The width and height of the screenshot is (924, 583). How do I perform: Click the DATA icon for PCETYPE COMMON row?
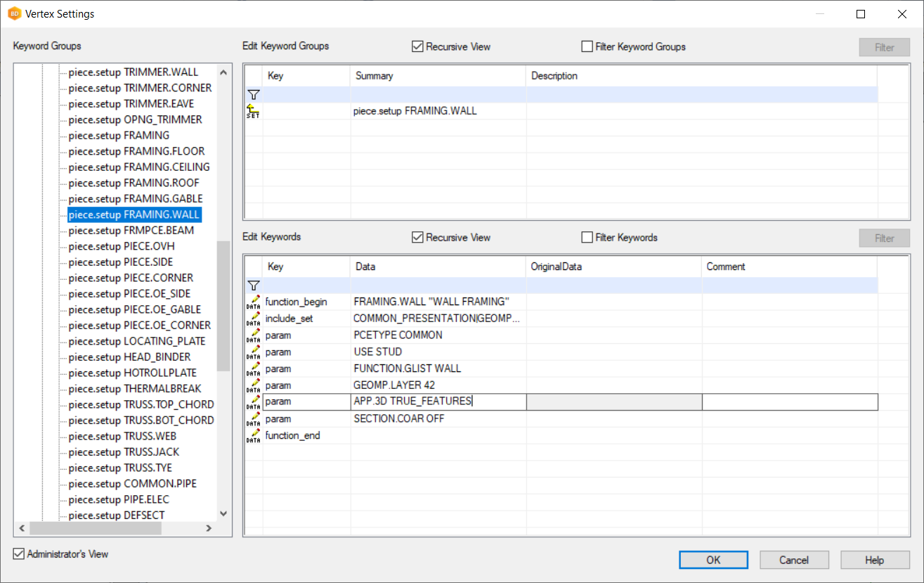point(253,335)
